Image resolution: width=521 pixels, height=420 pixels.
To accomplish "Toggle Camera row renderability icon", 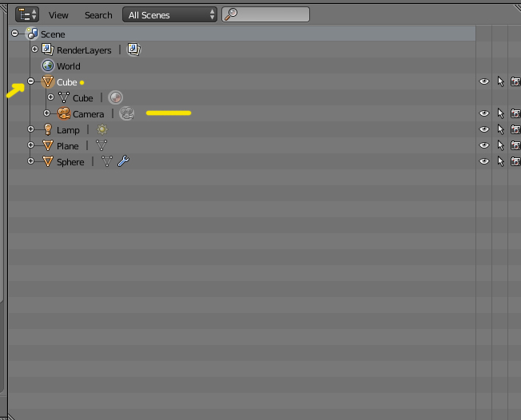I will click(x=515, y=113).
